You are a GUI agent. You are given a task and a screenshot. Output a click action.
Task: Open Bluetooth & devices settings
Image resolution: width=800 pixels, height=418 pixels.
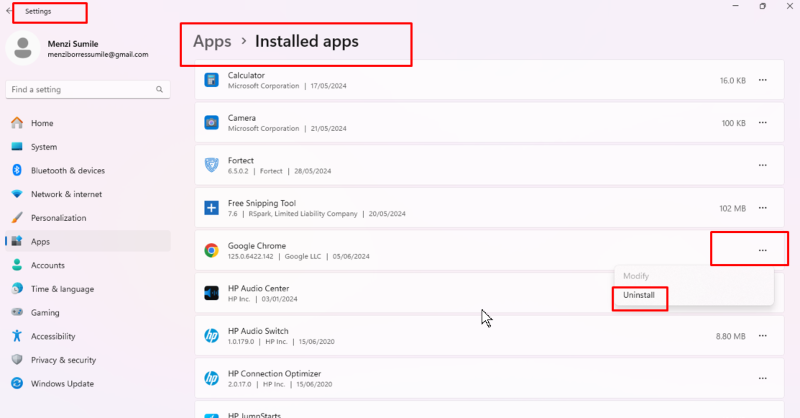tap(88, 170)
